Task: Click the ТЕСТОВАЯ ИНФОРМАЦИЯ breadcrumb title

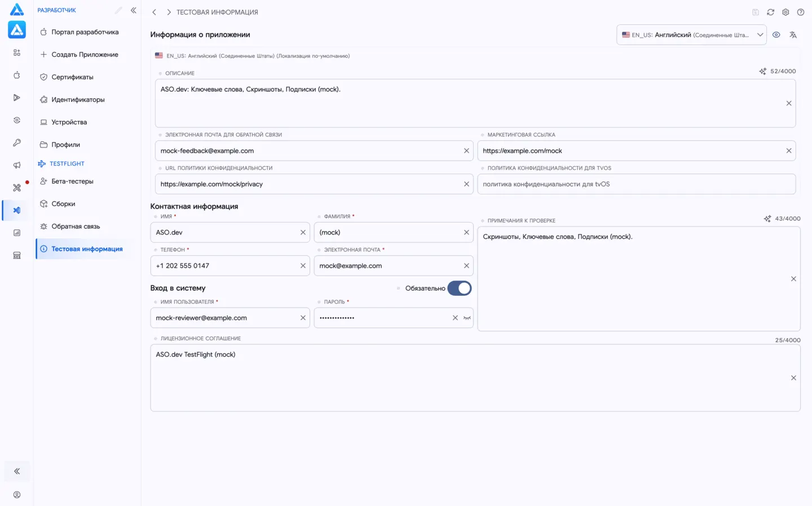Action: [217, 12]
